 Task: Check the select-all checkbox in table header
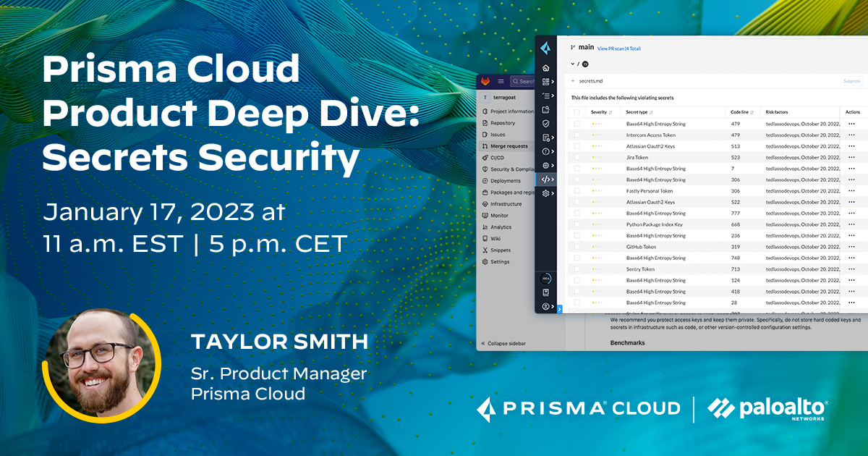coord(577,111)
